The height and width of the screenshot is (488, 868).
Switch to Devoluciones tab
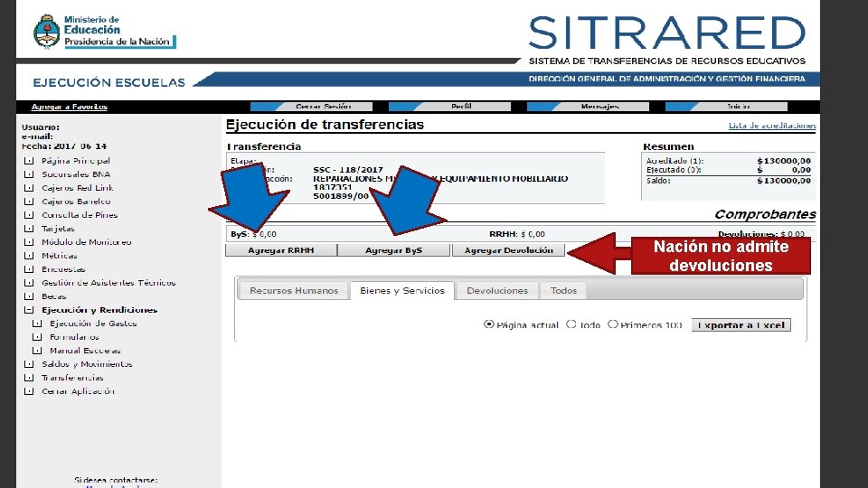pos(497,290)
